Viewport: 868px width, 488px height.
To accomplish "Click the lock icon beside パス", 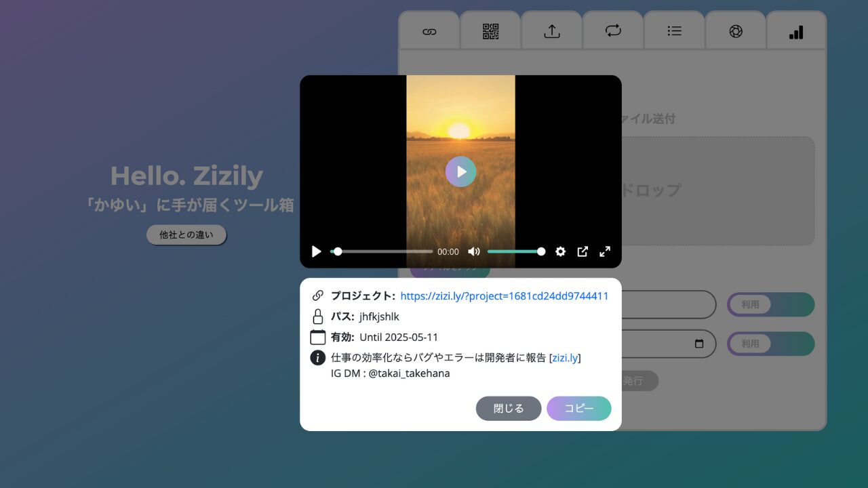I will click(x=317, y=317).
